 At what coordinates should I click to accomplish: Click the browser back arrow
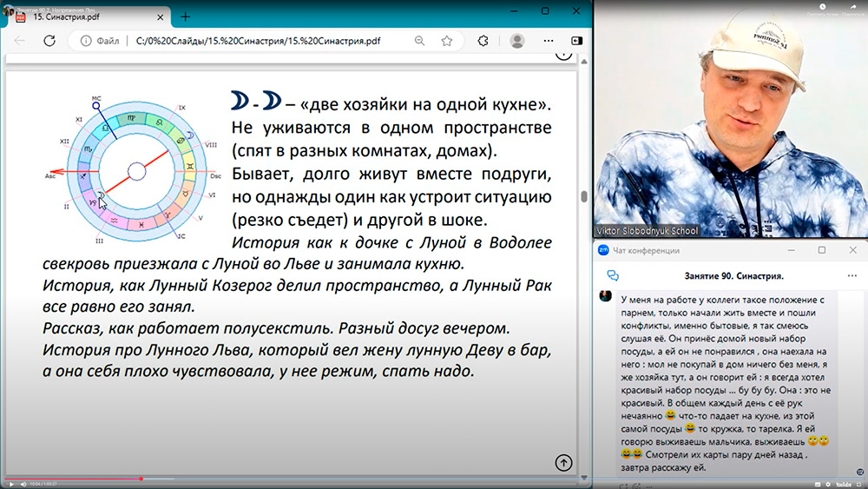tap(20, 41)
